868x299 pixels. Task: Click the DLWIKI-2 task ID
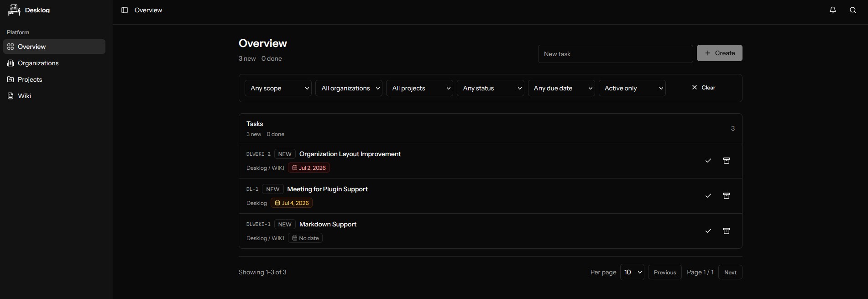coord(258,154)
